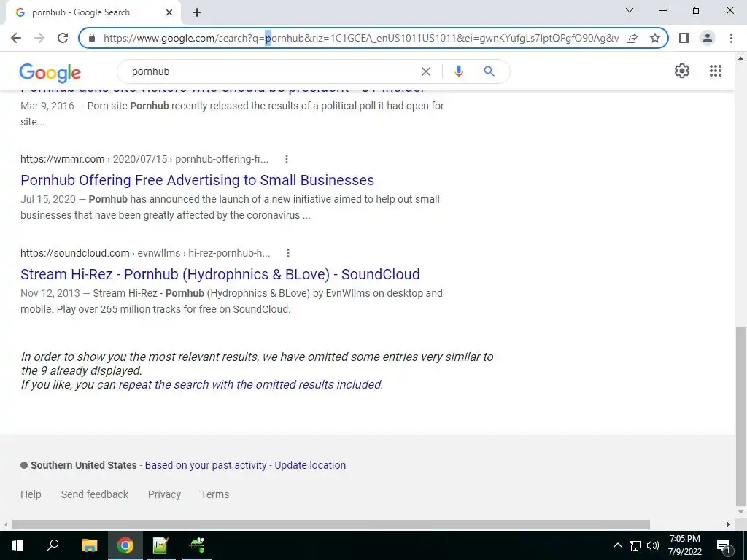
Task: Open the Google apps grid
Action: (715, 71)
